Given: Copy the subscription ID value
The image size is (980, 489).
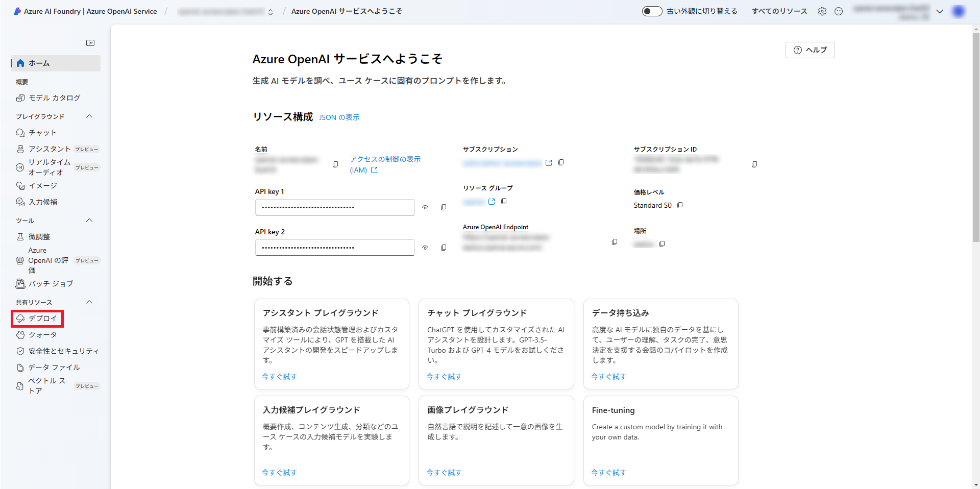Looking at the screenshot, I should (754, 164).
